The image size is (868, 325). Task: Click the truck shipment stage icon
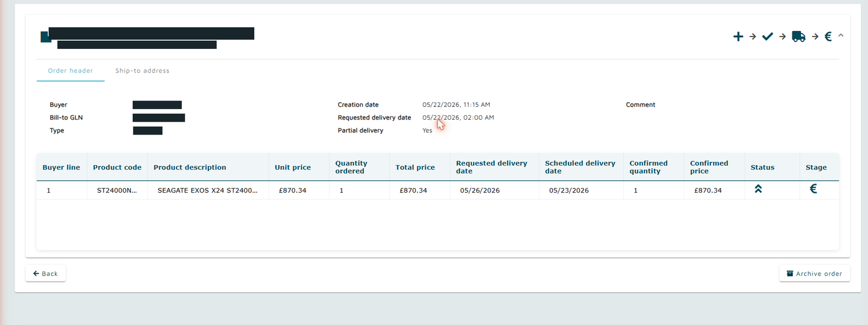799,37
